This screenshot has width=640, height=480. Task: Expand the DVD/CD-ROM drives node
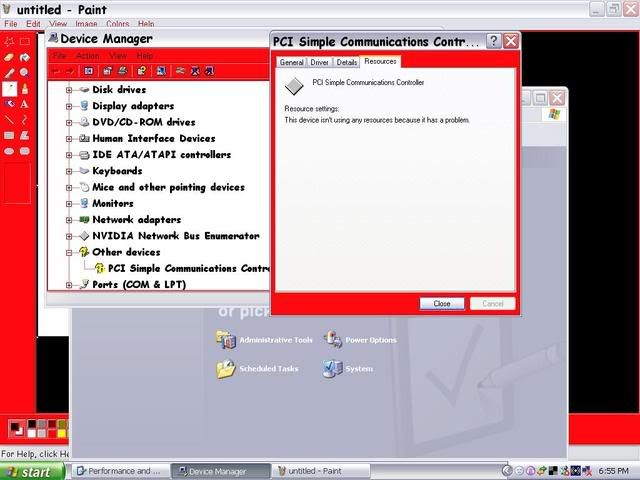69,122
